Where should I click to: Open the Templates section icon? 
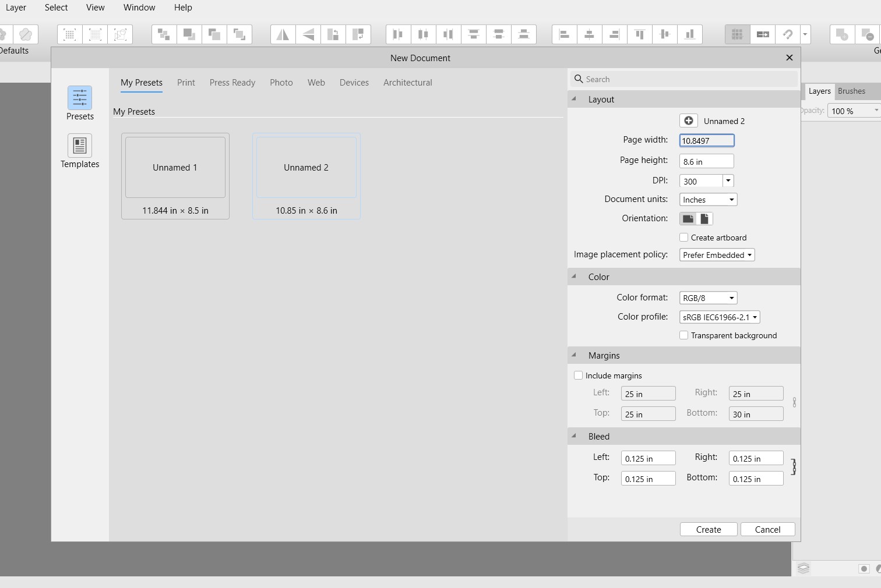pos(80,146)
